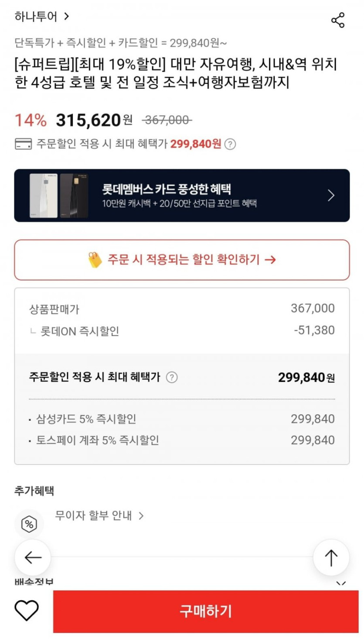Tap question mark next to 최대 혜택가 heading

pyautogui.click(x=172, y=377)
